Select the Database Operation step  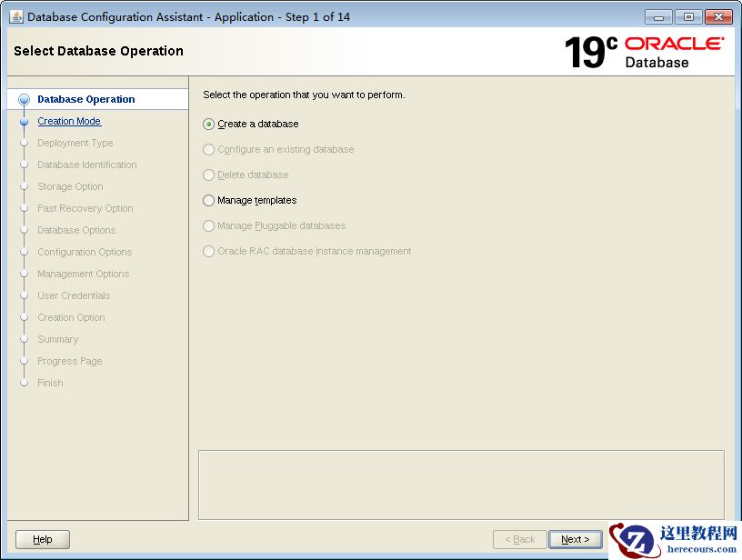(x=86, y=99)
